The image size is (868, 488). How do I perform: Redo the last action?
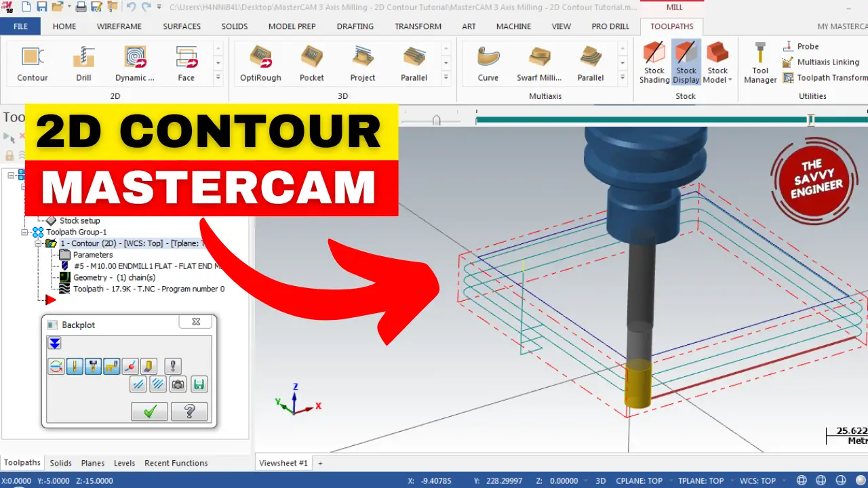click(146, 7)
